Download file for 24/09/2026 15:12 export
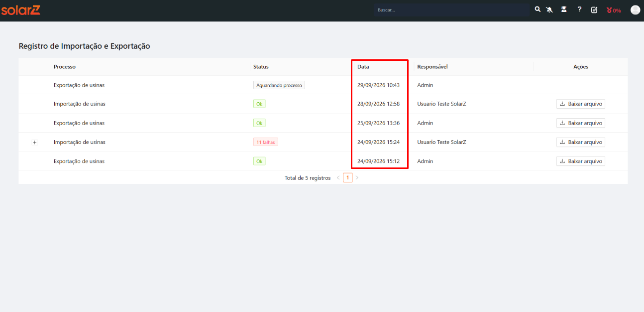The height and width of the screenshot is (312, 644). 581,161
